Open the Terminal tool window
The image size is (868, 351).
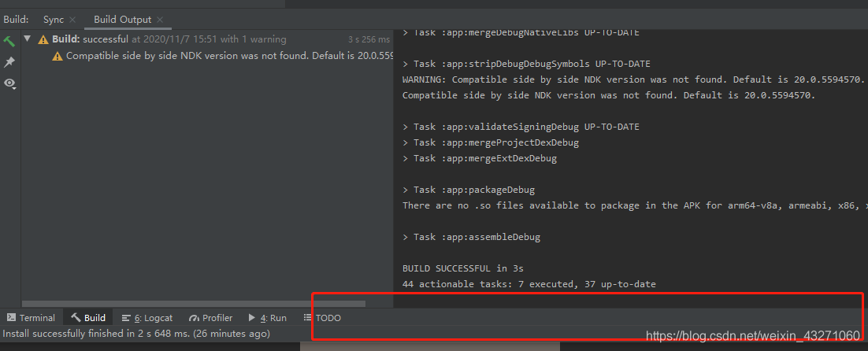pyautogui.click(x=31, y=318)
